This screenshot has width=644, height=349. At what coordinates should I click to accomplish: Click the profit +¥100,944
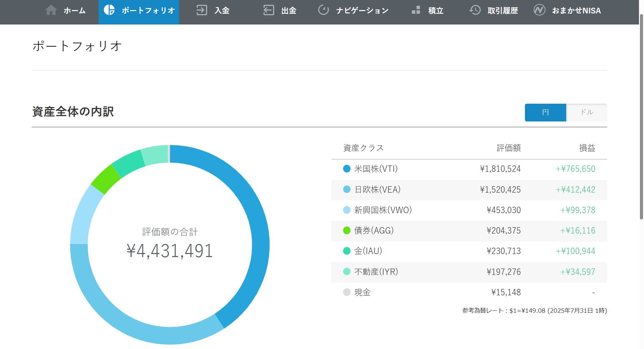576,251
